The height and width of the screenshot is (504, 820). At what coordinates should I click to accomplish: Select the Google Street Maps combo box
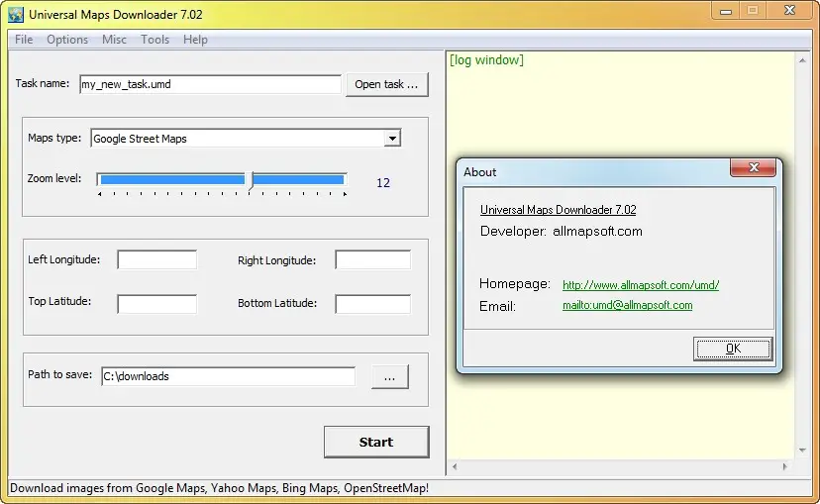tap(246, 138)
